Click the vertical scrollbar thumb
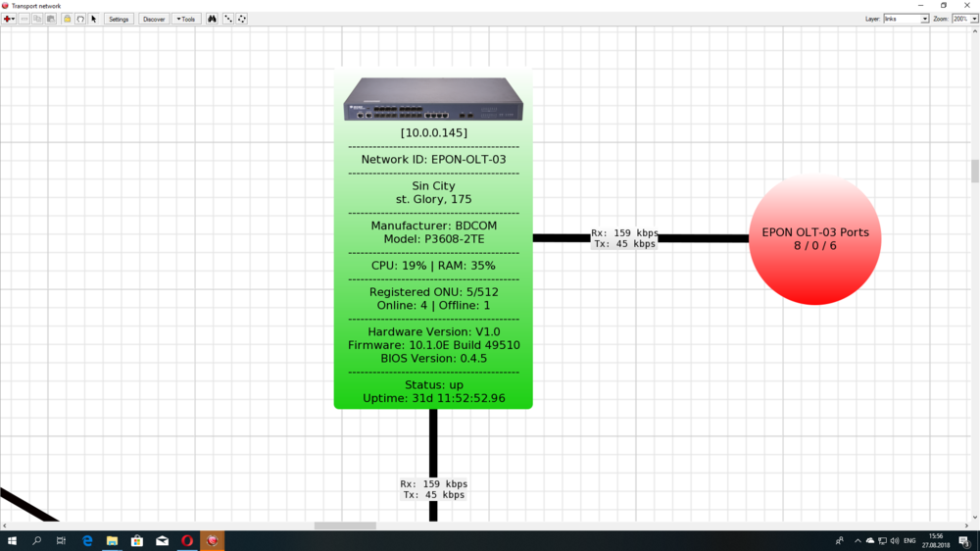This screenshot has height=551, width=980. [x=975, y=172]
